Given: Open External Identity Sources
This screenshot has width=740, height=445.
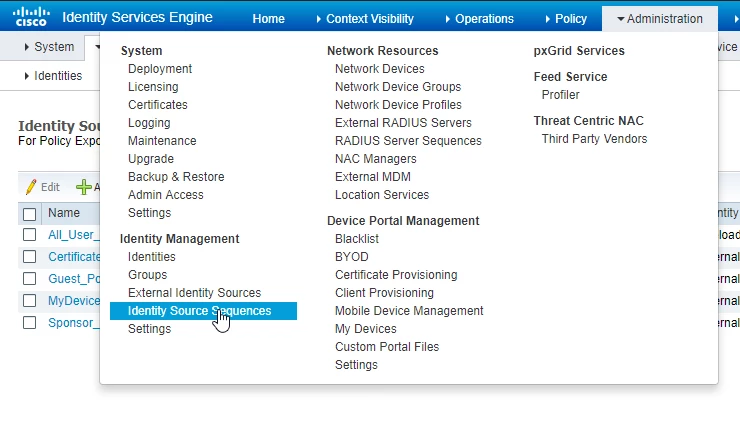Looking at the screenshot, I should pyautogui.click(x=194, y=293).
